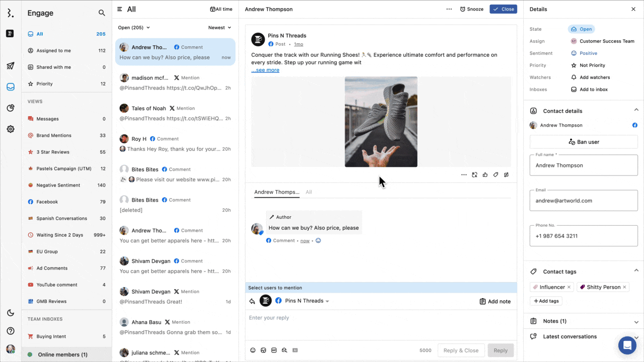The width and height of the screenshot is (644, 362).
Task: Open the publish paper plane icon
Action: tap(10, 66)
